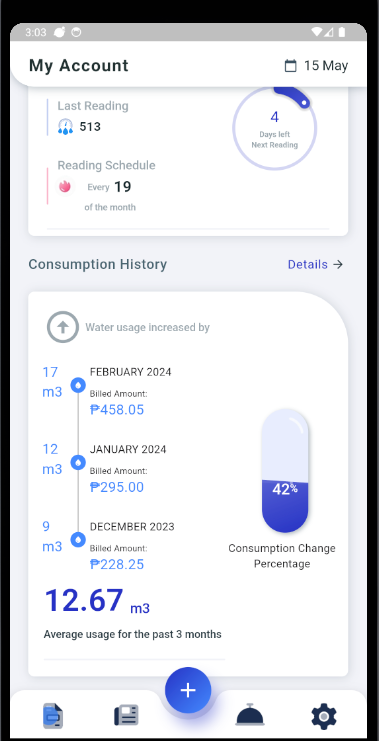Open consumption history Details link

coord(308,264)
